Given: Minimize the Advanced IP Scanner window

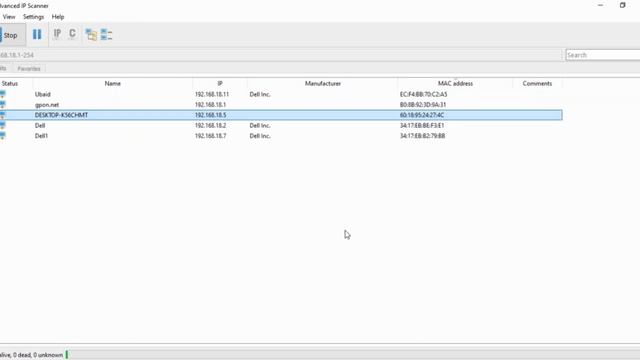Looking at the screenshot, I should coord(600,5).
